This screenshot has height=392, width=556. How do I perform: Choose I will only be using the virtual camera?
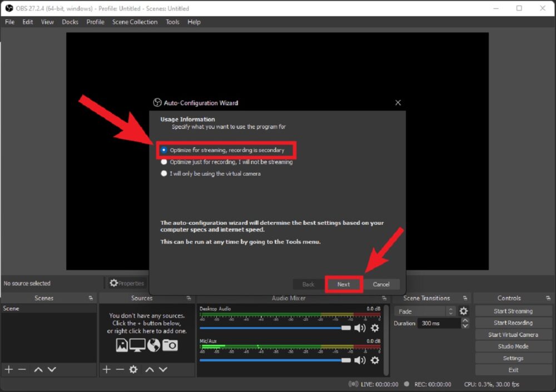pos(164,173)
